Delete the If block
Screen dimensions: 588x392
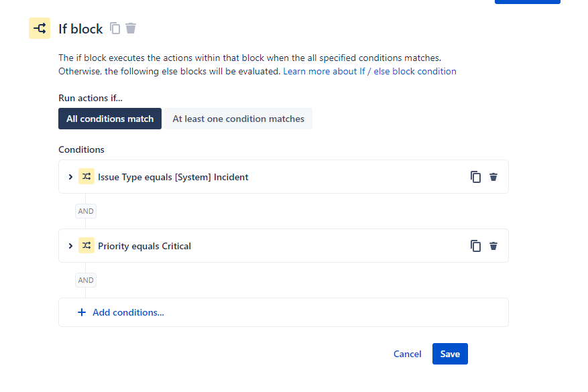pos(131,28)
